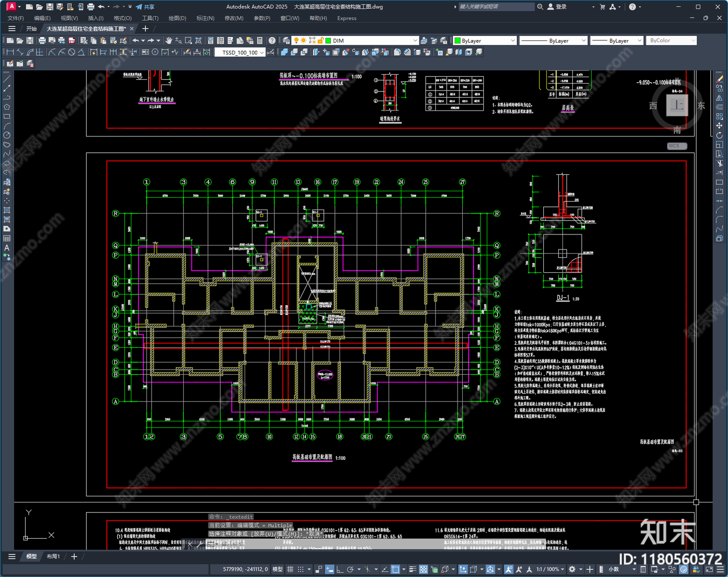Expand quick access toolbar customize arrow
This screenshot has height=577, width=728.
pyautogui.click(x=130, y=7)
